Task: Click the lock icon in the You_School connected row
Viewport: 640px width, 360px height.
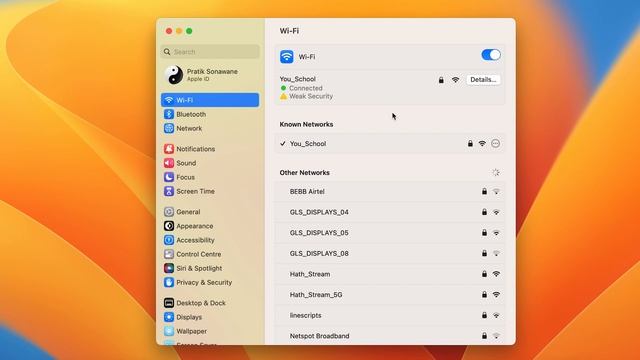Action: point(441,80)
